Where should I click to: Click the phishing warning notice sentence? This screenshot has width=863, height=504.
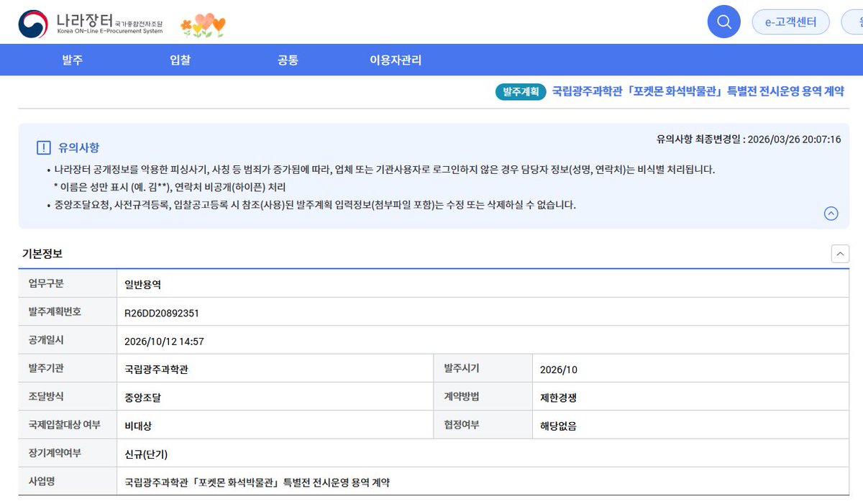[385, 170]
